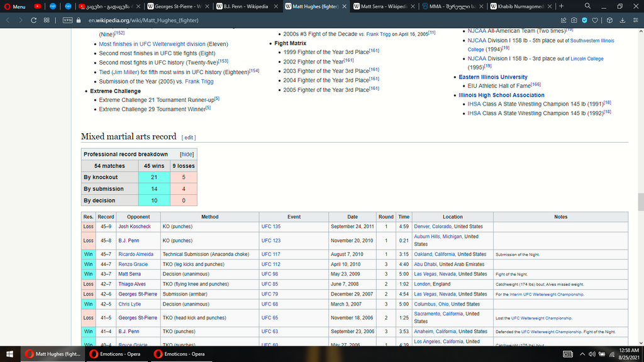Open the Thiago Alves opponent link

click(132, 284)
